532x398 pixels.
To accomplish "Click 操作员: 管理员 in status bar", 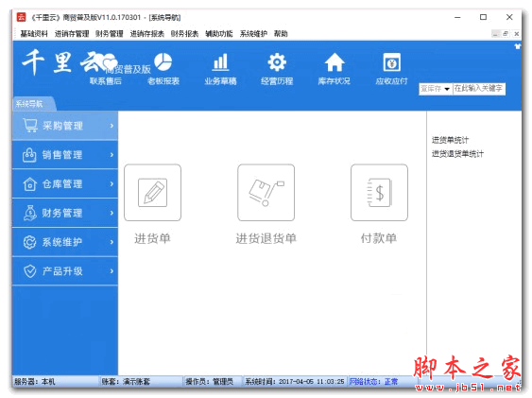I will (210, 381).
